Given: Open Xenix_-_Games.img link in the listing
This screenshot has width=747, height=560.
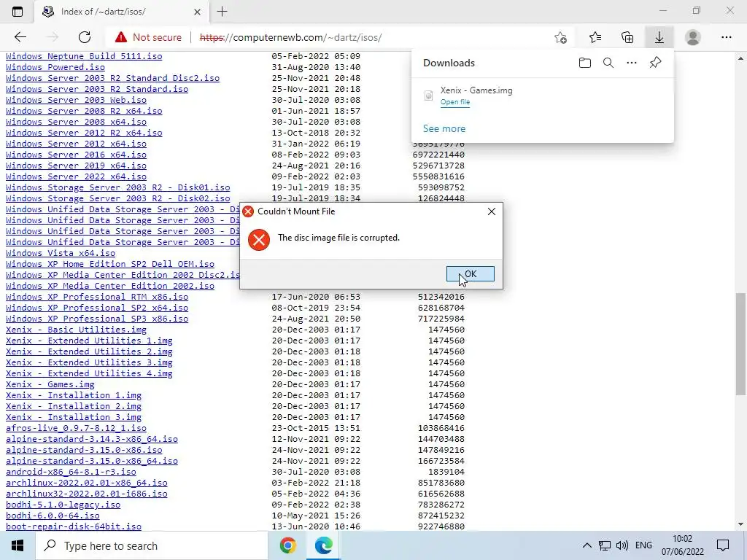Looking at the screenshot, I should point(50,385).
